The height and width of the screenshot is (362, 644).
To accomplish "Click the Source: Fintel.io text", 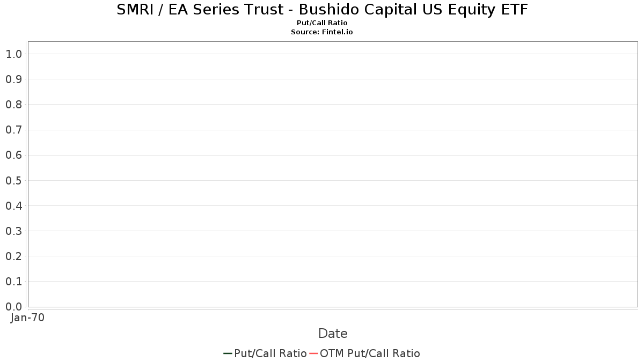I will [x=322, y=32].
